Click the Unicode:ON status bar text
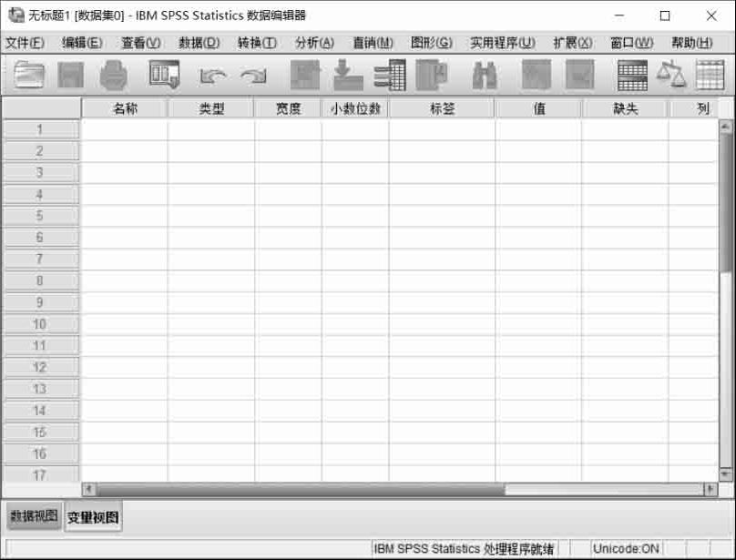The height and width of the screenshot is (560, 736). tap(626, 548)
